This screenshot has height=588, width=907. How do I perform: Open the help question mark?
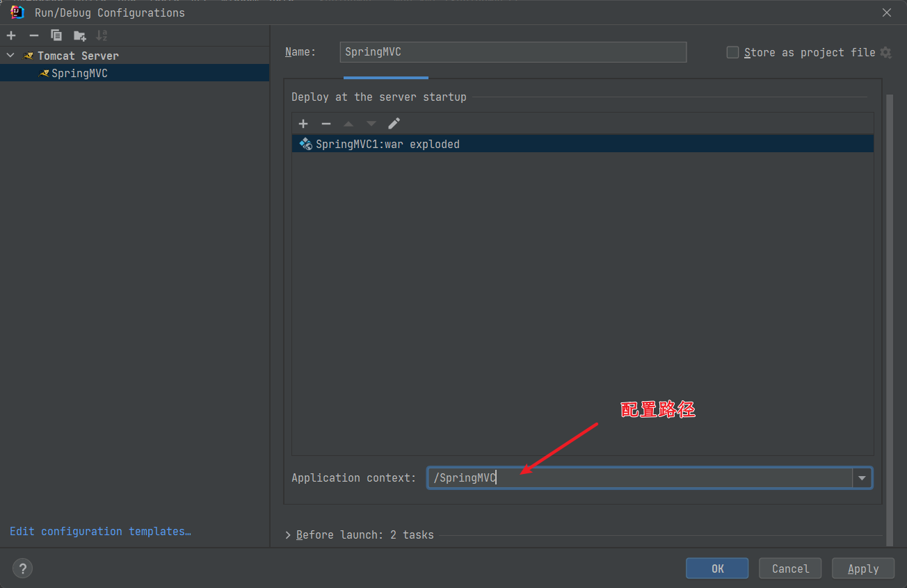click(x=22, y=569)
